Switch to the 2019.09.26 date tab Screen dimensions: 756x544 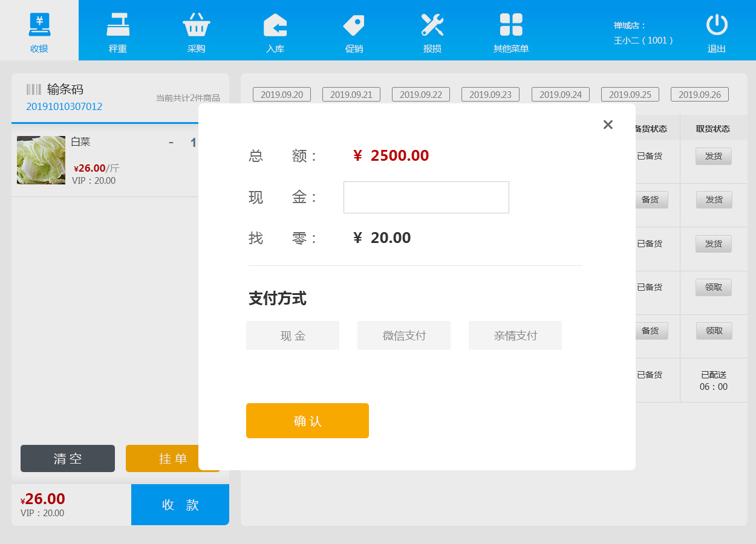(700, 94)
